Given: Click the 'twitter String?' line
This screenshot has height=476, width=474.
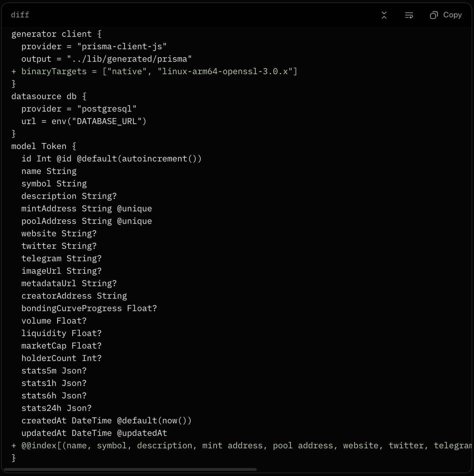Looking at the screenshot, I should [x=59, y=246].
